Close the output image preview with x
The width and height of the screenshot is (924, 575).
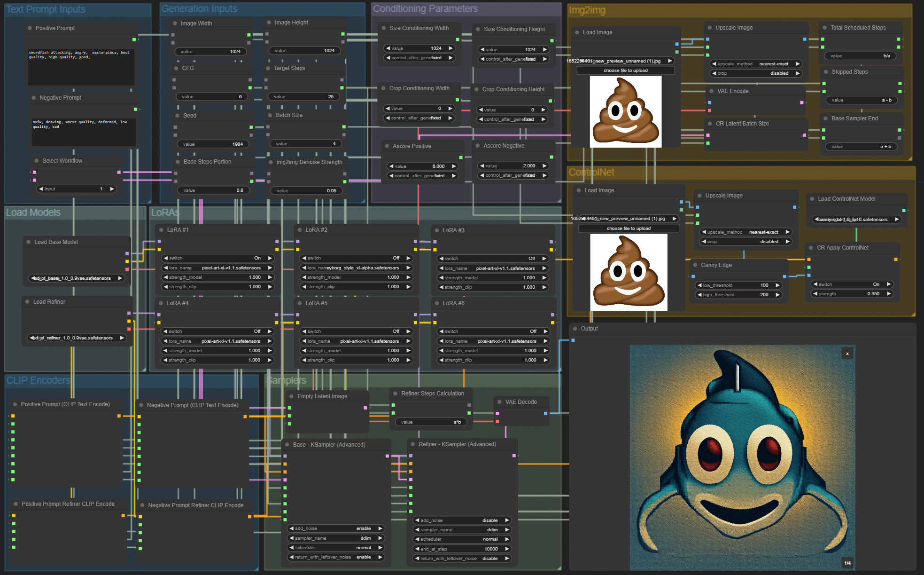coord(847,354)
